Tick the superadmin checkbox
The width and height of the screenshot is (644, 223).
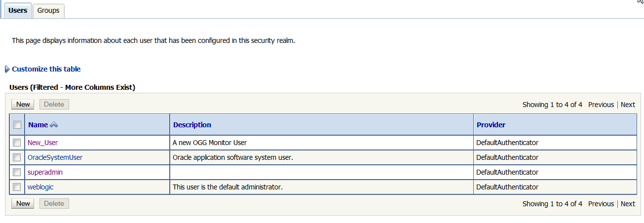pyautogui.click(x=17, y=172)
